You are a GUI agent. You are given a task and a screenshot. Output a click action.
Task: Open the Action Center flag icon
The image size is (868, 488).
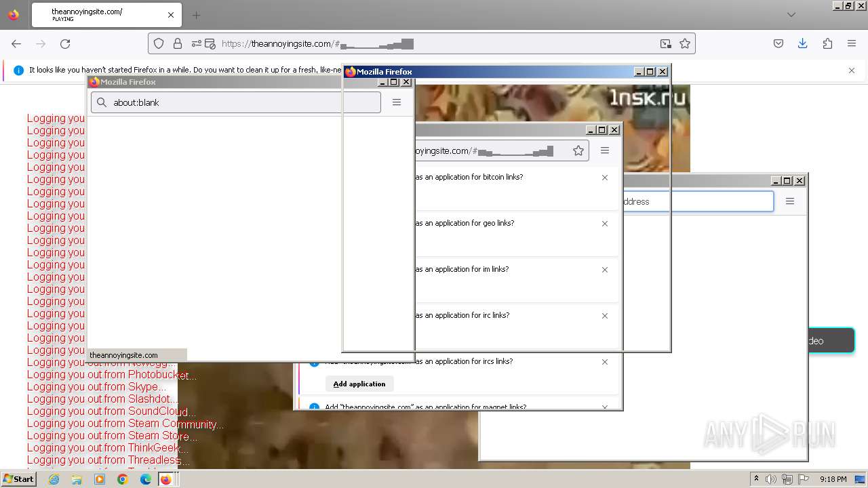tap(802, 479)
